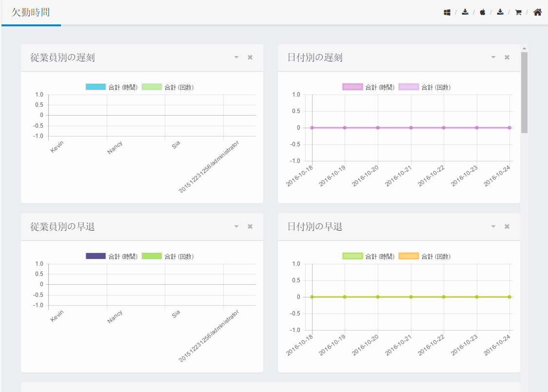
Task: Click the download icon right after the Apple logo
Action: point(501,12)
